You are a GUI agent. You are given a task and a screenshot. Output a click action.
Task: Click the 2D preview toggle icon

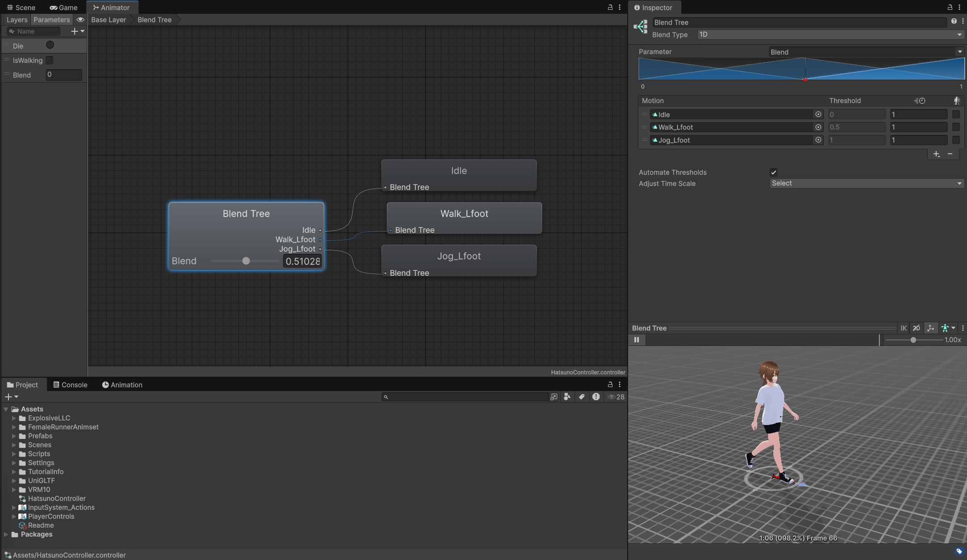click(916, 328)
